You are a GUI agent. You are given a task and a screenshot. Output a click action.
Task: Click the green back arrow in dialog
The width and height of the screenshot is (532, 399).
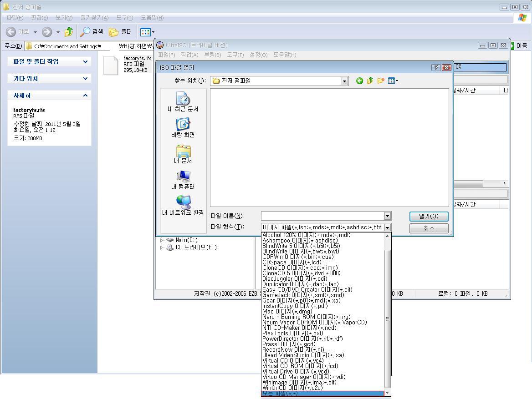pyautogui.click(x=359, y=81)
